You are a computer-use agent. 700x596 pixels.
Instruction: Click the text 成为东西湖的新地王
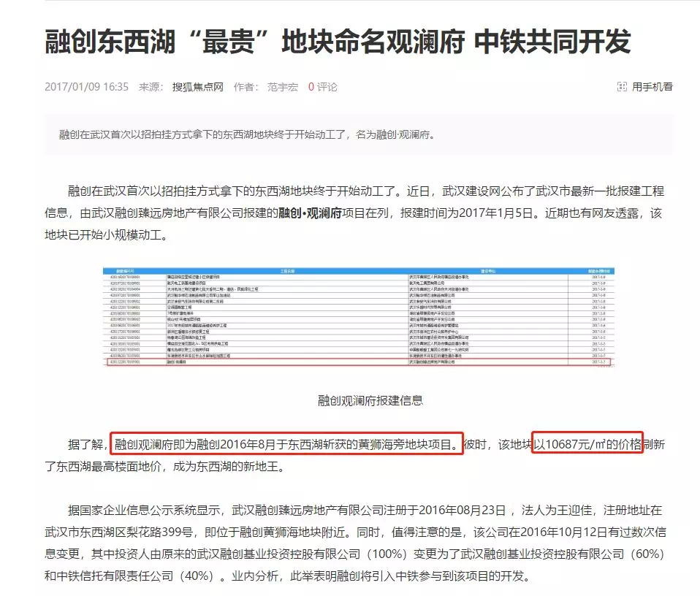(x=225, y=466)
